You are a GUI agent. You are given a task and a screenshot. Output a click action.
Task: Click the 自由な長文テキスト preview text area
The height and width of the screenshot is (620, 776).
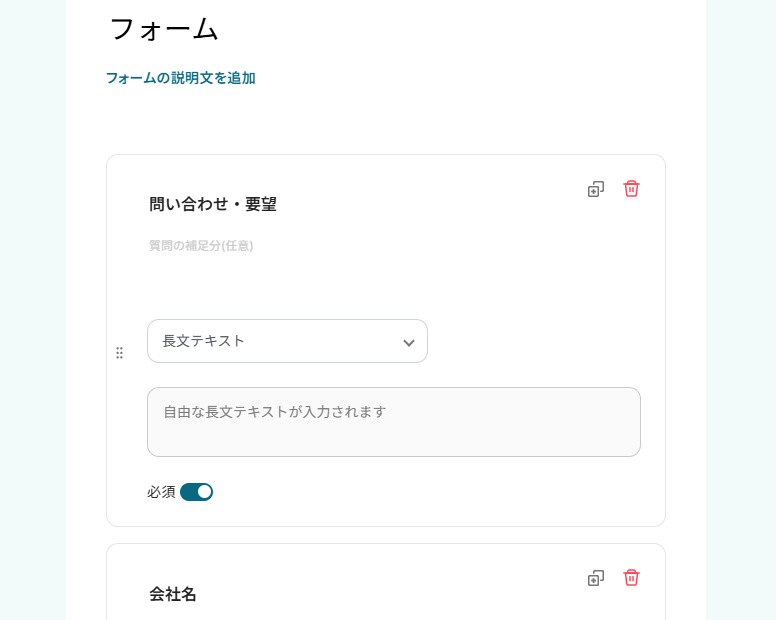(x=393, y=422)
